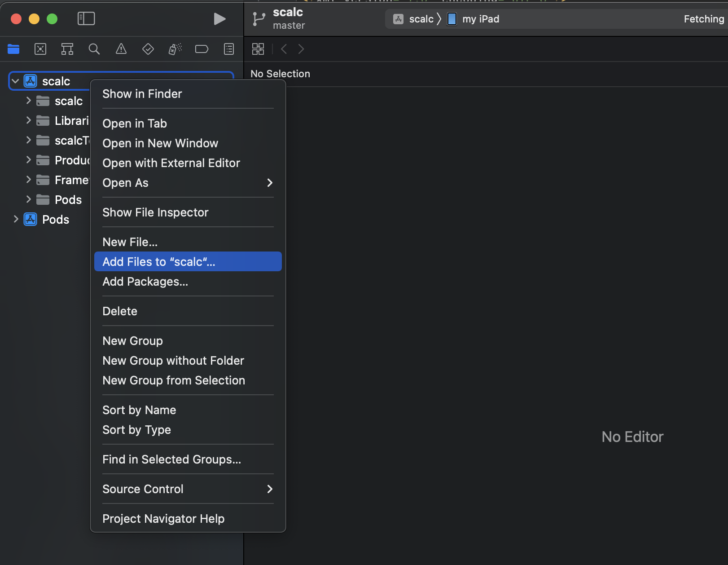The height and width of the screenshot is (565, 728).
Task: Select the scalc subfolder row
Action: (69, 101)
